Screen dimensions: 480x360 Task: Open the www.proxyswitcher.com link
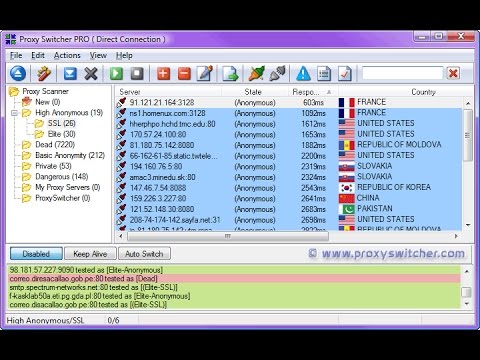click(x=387, y=253)
